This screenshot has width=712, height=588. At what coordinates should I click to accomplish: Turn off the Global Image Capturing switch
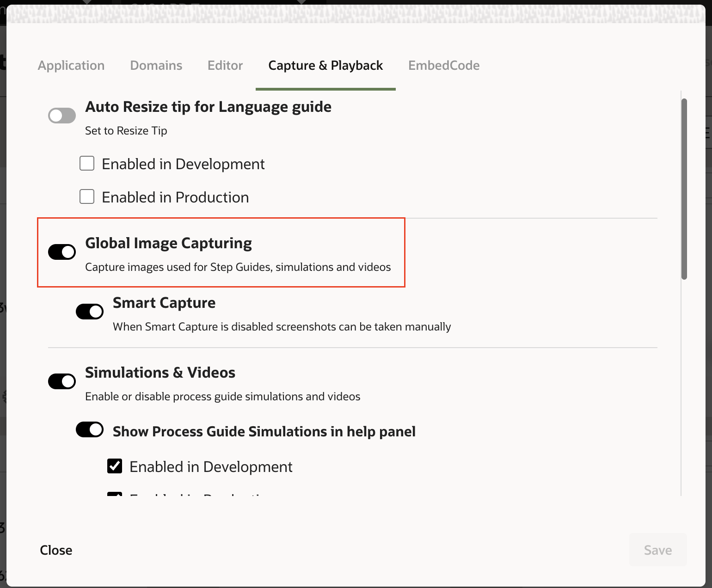[x=62, y=252]
